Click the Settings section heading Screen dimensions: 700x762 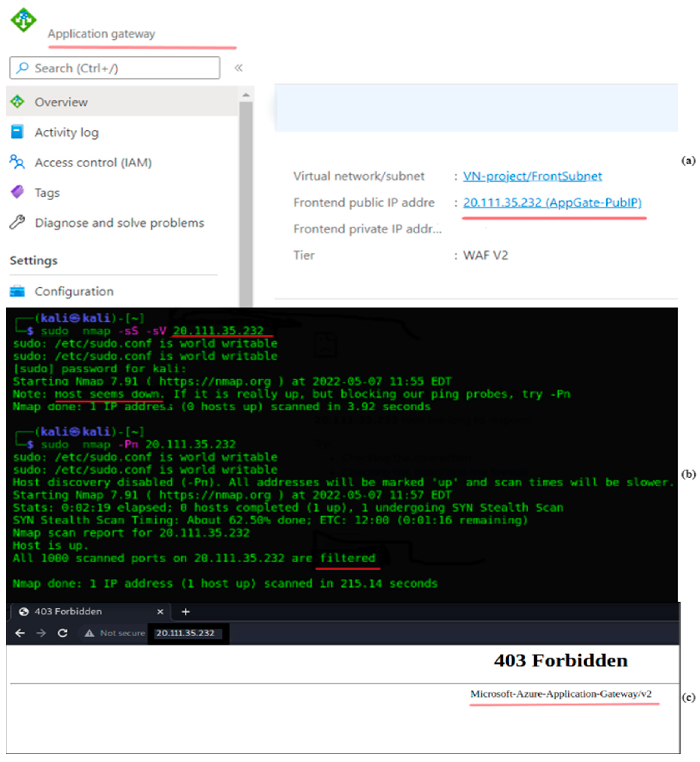(34, 261)
